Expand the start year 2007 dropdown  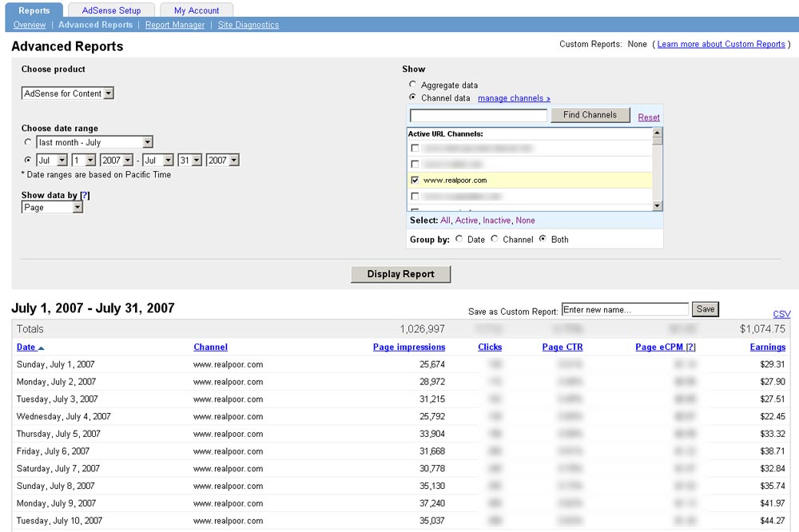point(117,161)
